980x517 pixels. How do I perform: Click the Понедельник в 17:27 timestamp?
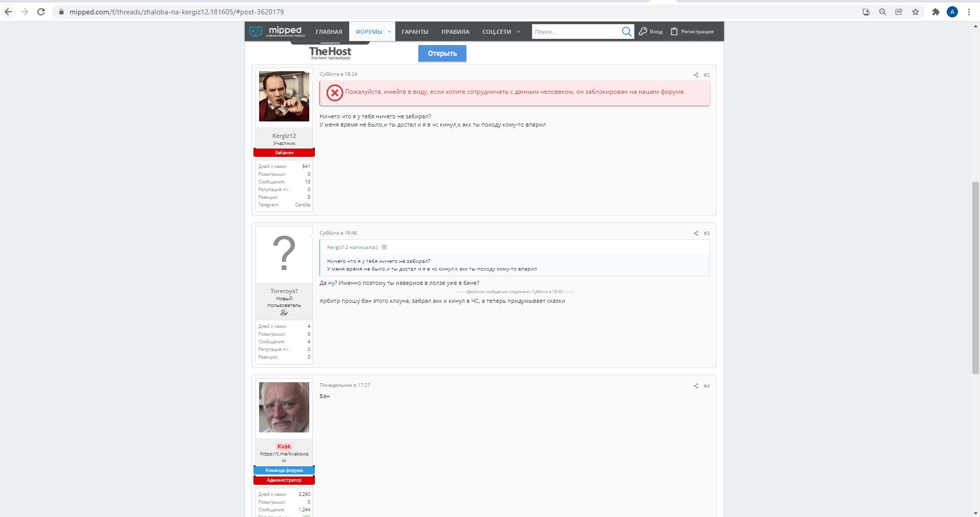345,385
